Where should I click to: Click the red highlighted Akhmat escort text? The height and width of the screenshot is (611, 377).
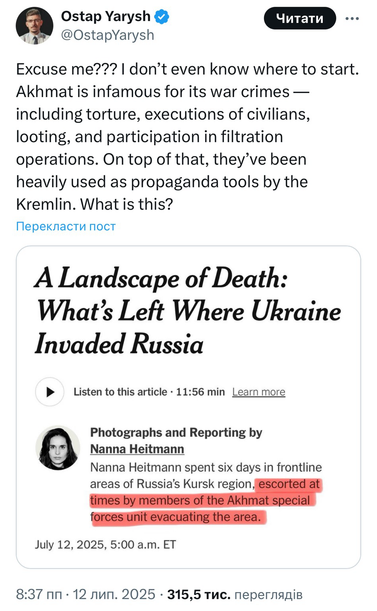click(205, 501)
